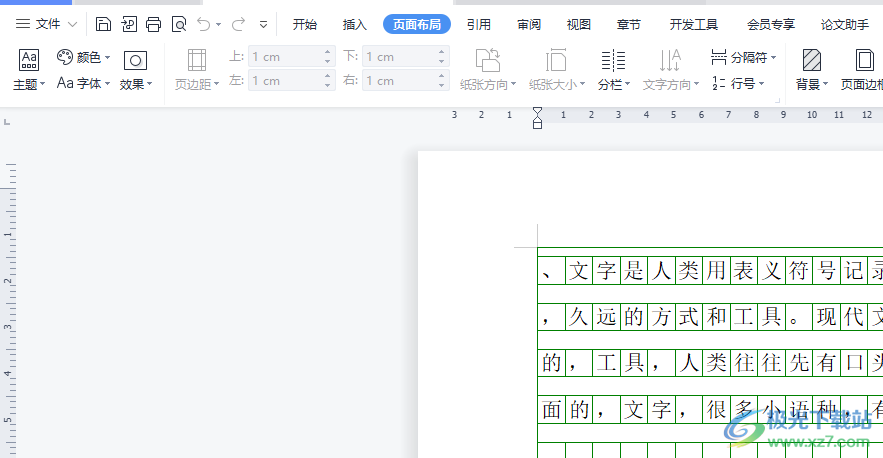Click the first-line indent marker on ruler

coord(537,111)
